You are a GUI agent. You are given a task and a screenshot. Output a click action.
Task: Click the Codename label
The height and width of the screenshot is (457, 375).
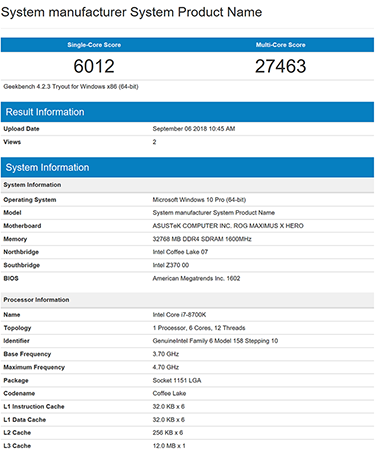point(19,393)
